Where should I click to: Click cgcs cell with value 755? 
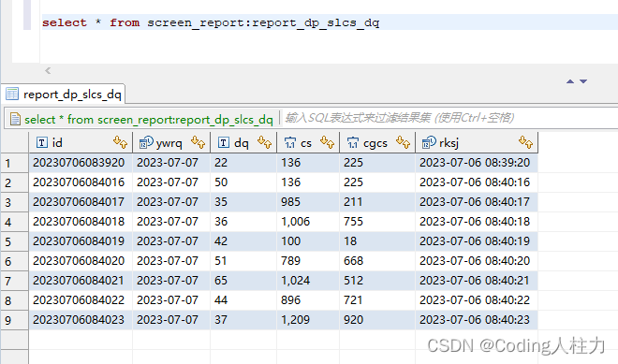[377, 222]
